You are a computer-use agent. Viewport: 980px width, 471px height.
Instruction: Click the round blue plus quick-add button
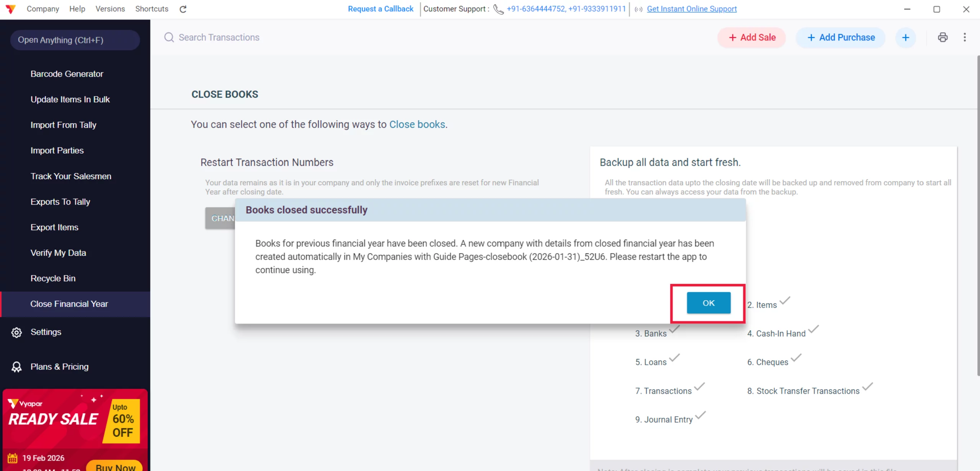(x=906, y=38)
